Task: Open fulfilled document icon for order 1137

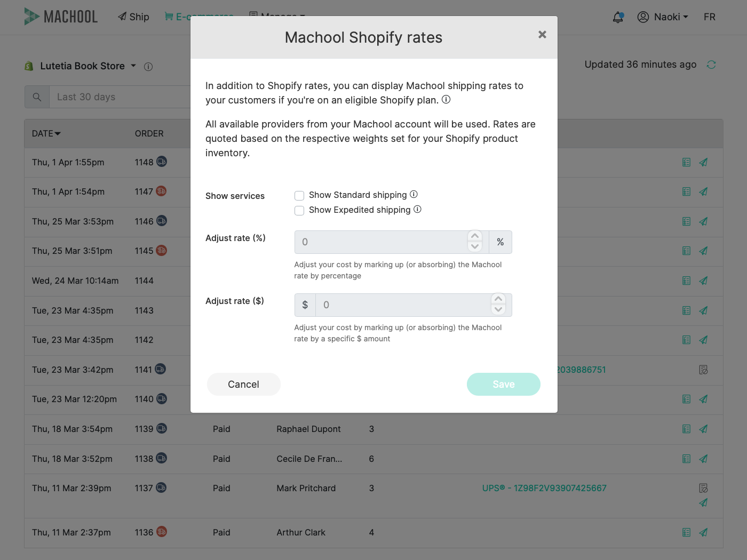Action: click(704, 488)
